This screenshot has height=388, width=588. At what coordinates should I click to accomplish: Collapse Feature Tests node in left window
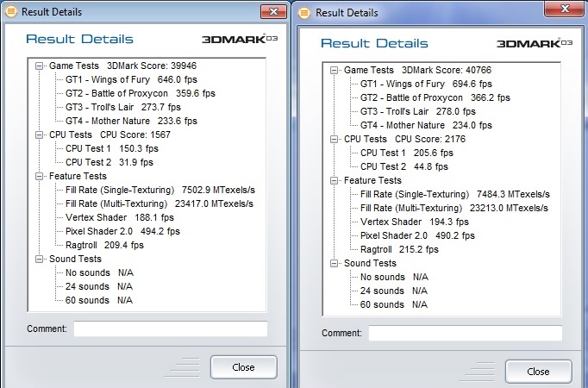click(x=39, y=176)
